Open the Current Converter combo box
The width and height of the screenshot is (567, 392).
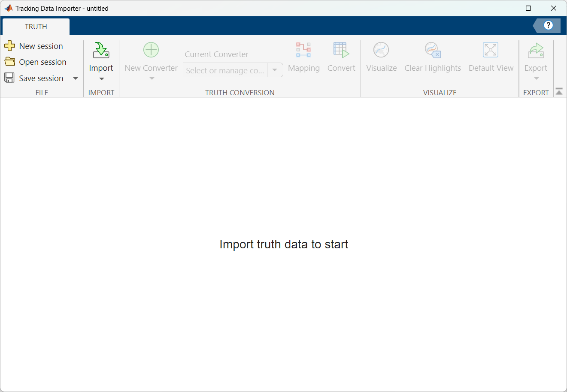point(275,70)
